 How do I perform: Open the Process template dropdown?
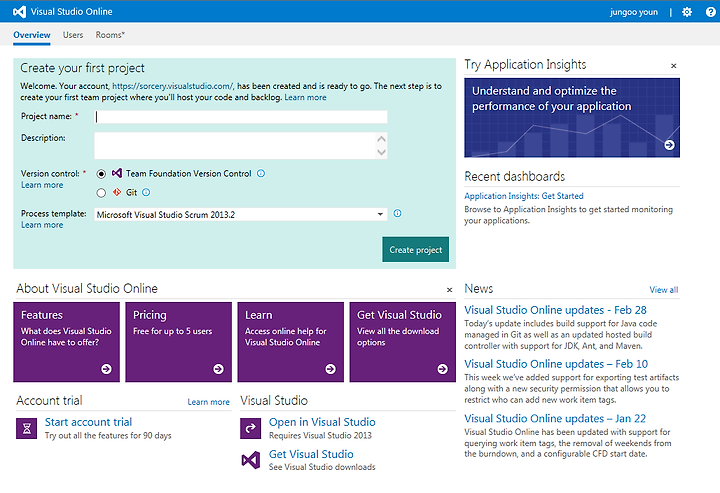point(241,214)
